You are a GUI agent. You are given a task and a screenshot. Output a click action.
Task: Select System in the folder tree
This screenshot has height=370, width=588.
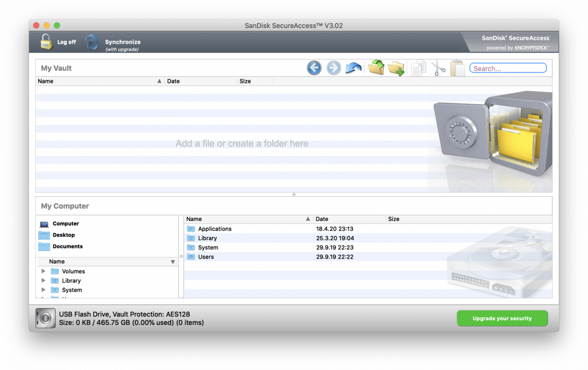coord(72,290)
